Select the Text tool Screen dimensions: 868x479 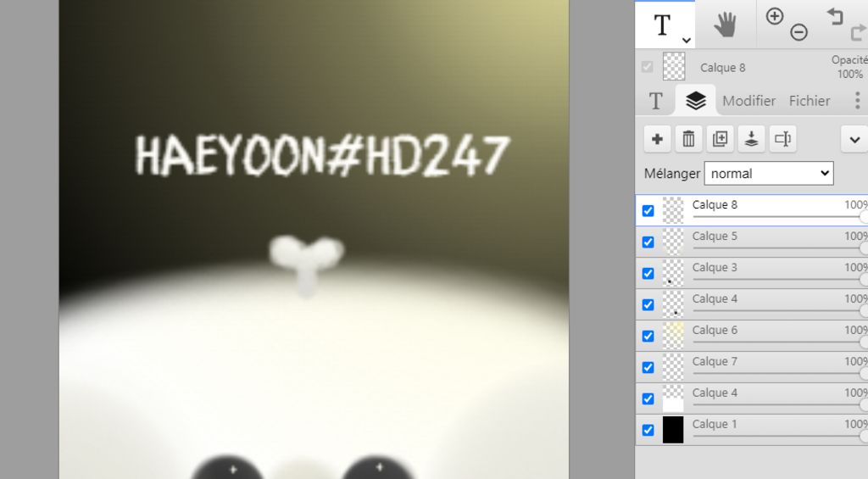pyautogui.click(x=662, y=25)
